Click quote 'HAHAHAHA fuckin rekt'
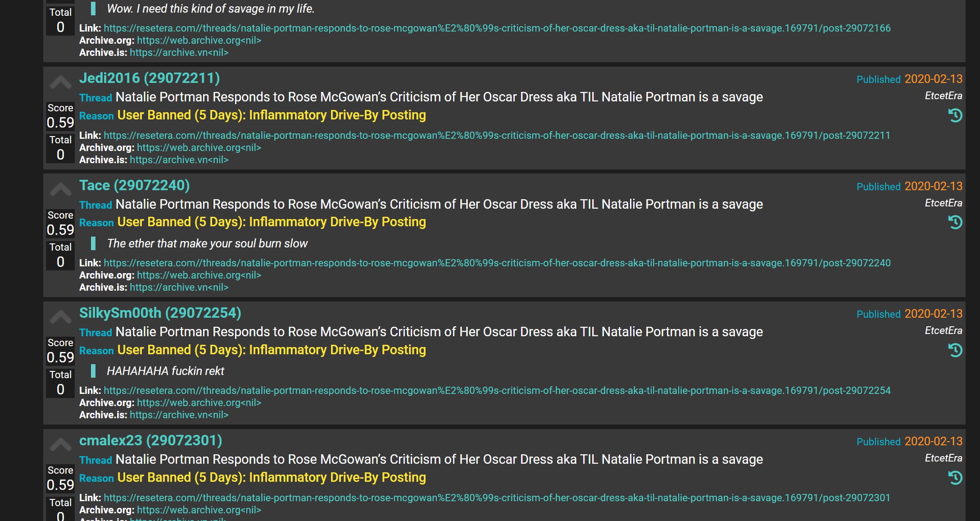980x521 pixels. point(165,371)
